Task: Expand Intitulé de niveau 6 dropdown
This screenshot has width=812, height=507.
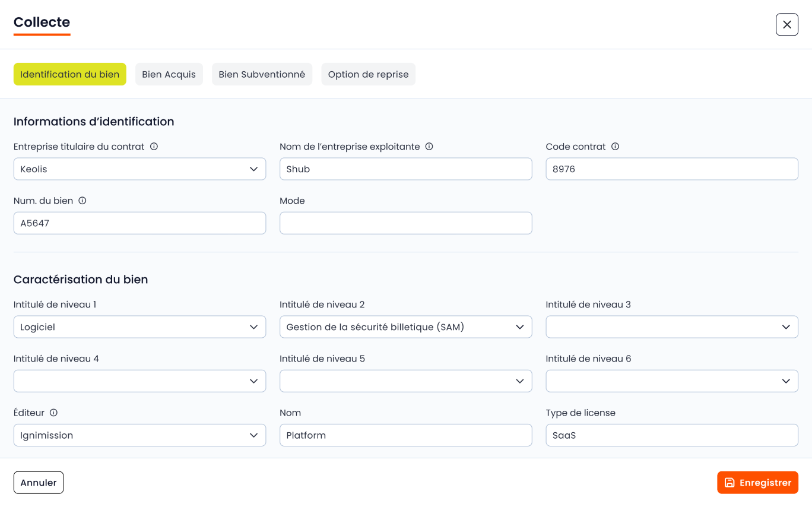Action: coord(671,381)
